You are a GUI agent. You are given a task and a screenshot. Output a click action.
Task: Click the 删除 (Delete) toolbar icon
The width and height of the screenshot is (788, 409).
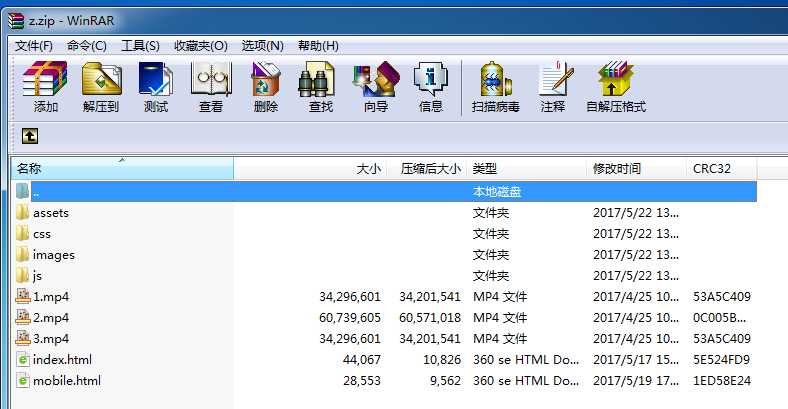click(x=266, y=79)
